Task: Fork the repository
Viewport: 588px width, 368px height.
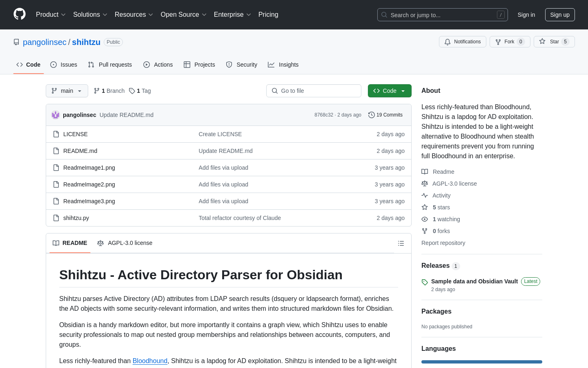Action: point(510,42)
